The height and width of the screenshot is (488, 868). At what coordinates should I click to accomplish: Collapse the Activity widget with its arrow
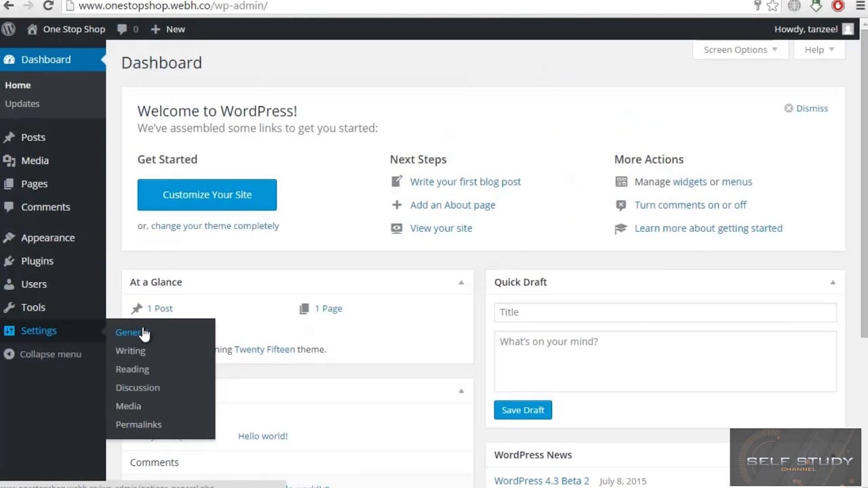click(x=461, y=391)
